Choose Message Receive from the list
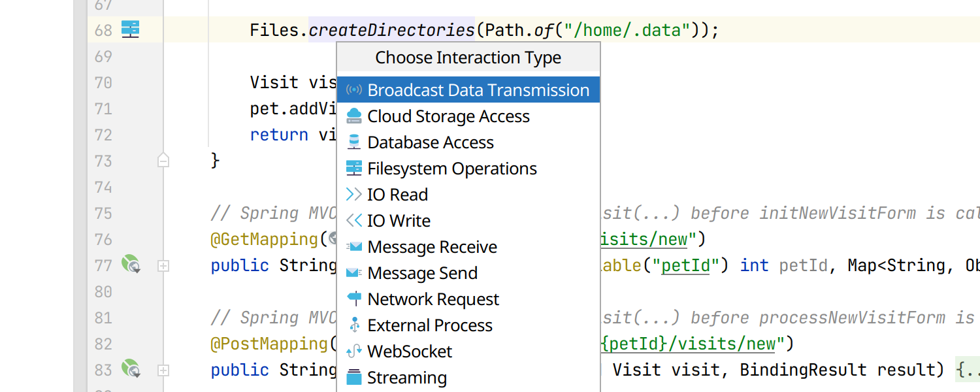Image resolution: width=980 pixels, height=392 pixels. (432, 247)
